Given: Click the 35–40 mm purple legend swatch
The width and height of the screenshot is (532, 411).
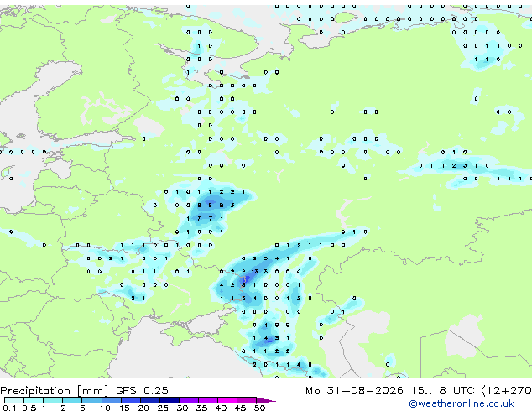Looking at the screenshot, I should coord(208,400).
